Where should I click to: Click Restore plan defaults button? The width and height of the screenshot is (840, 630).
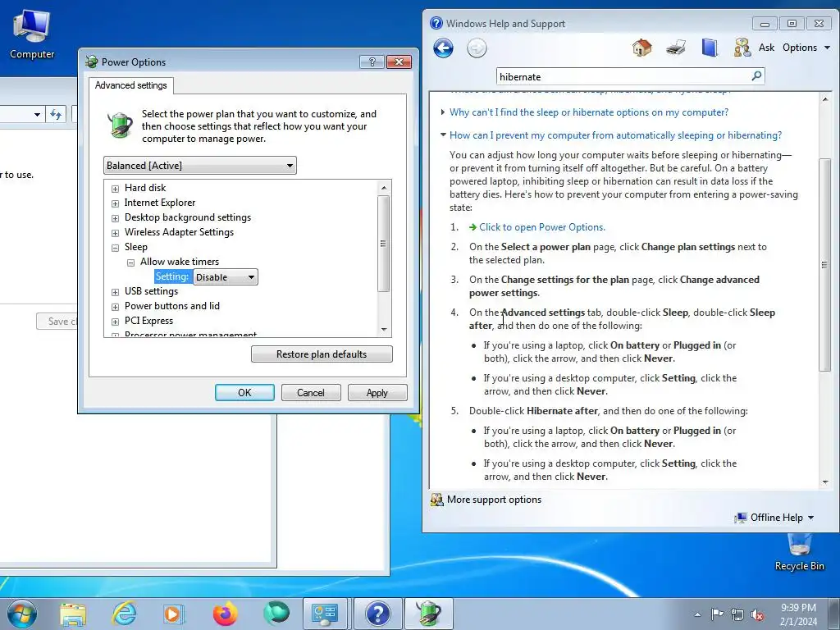pyautogui.click(x=322, y=354)
